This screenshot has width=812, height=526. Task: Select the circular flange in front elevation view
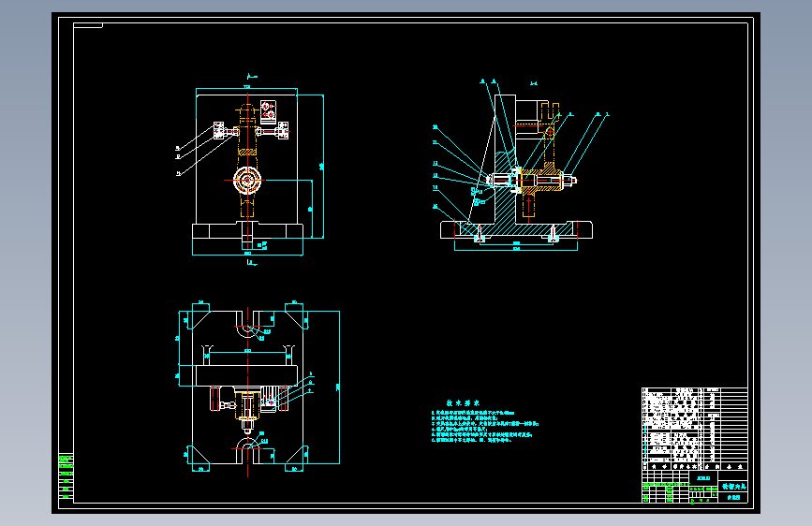coord(247,180)
